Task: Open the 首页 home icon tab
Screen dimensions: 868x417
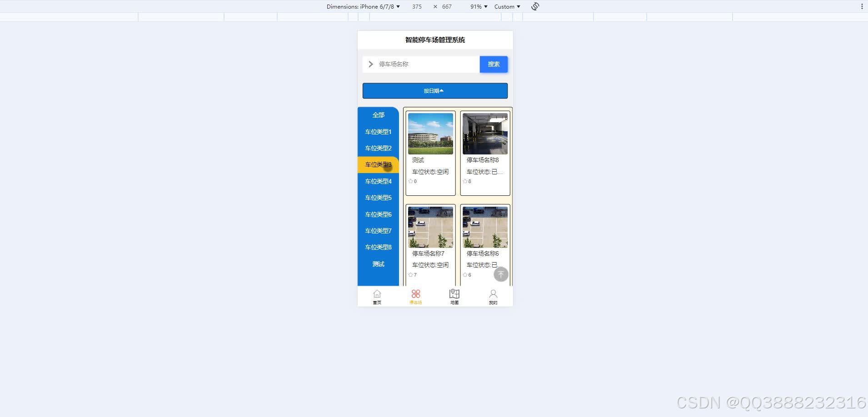Action: coord(377,297)
